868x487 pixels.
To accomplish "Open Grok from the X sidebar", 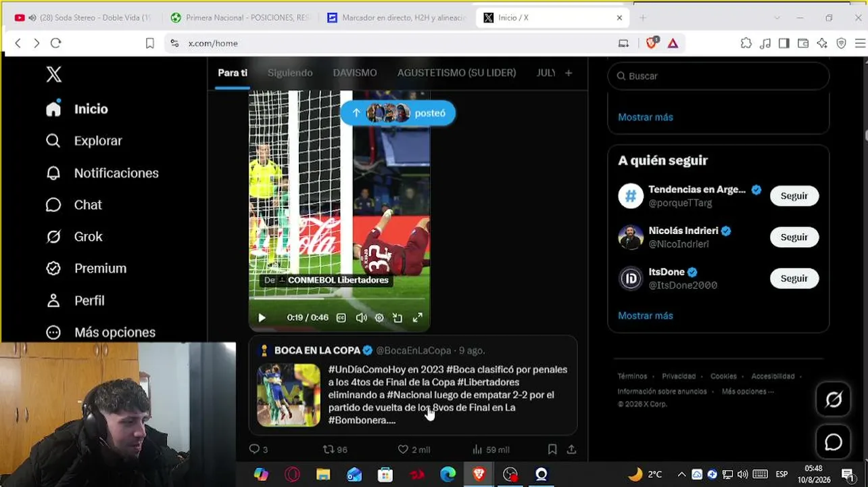I will [74, 237].
